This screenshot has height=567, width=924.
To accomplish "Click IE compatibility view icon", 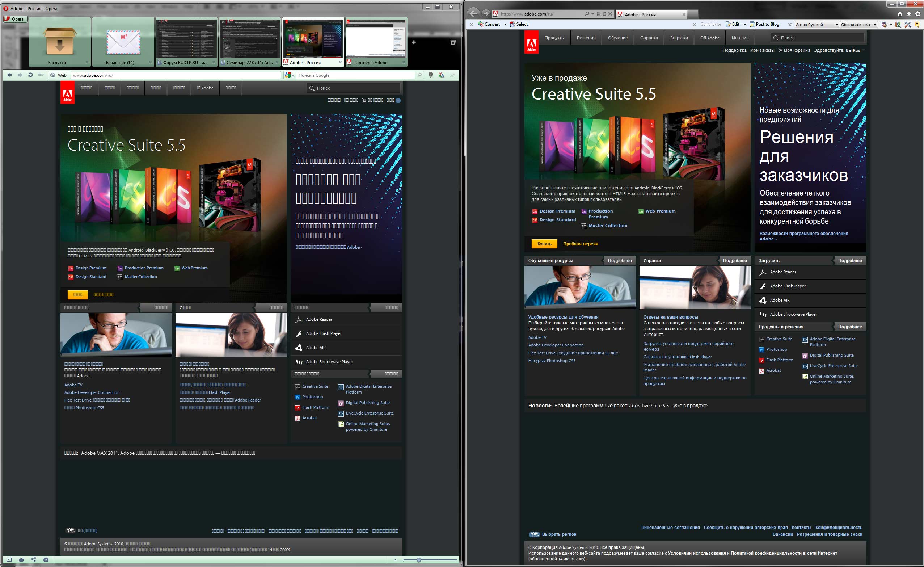I will [x=599, y=14].
